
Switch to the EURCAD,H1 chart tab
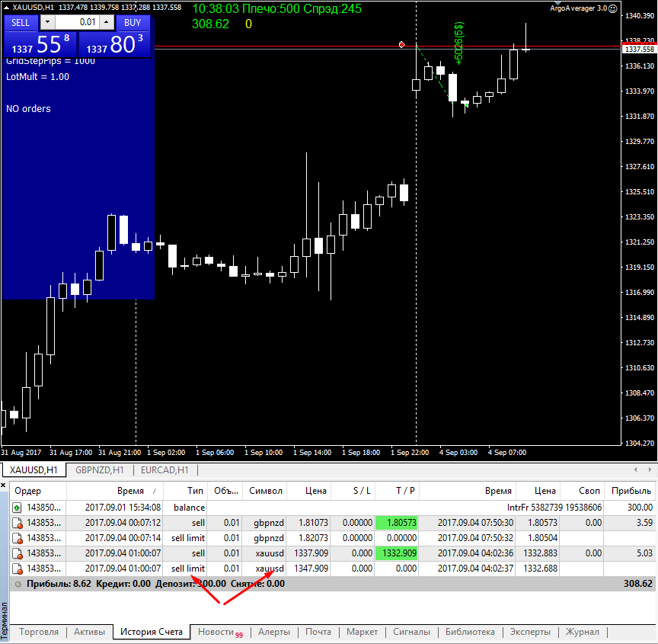point(164,469)
